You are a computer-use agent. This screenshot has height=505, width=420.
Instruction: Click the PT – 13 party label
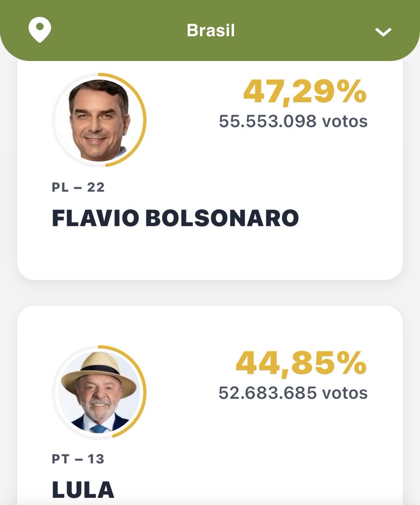(78, 458)
